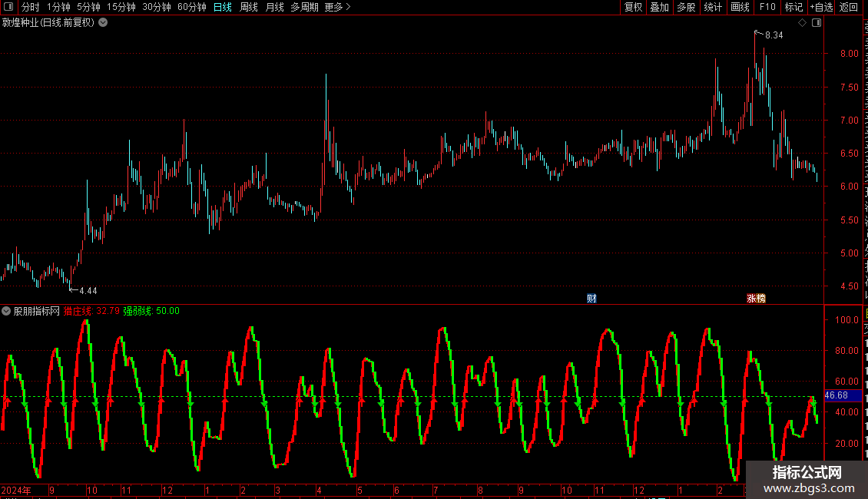
Task: Click the 敦煌种业(日线.前复权) chart title
Action: tap(48, 22)
